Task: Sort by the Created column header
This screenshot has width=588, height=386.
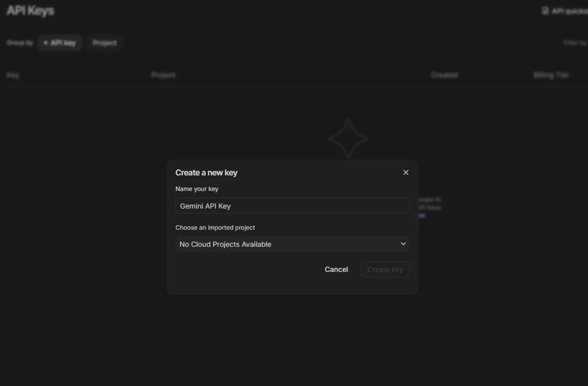Action: (444, 75)
